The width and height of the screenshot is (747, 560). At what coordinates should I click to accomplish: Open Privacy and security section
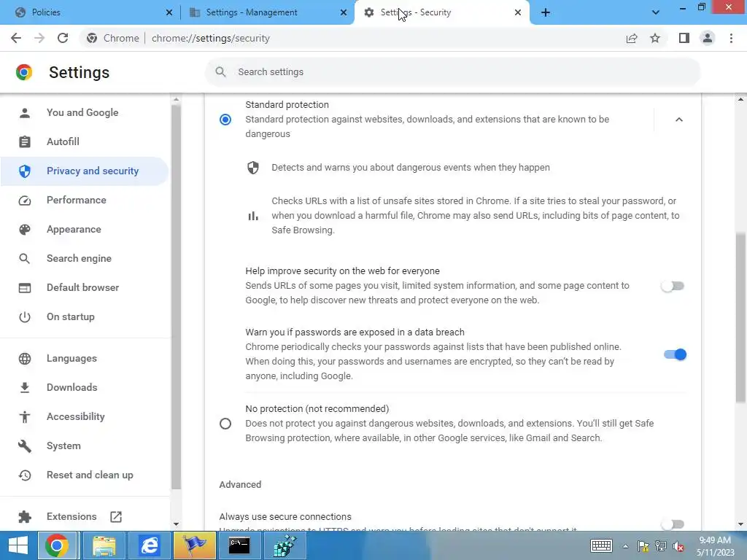pos(85,171)
